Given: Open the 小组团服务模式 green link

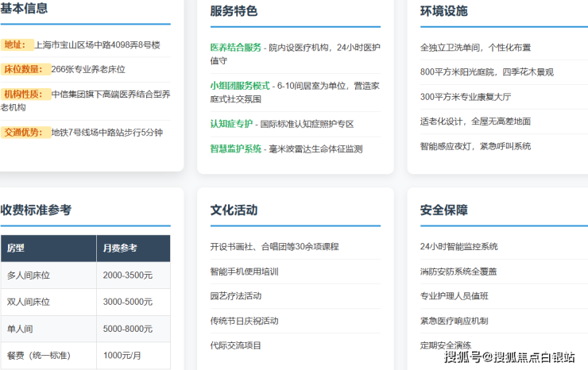Looking at the screenshot, I should click(x=240, y=86).
